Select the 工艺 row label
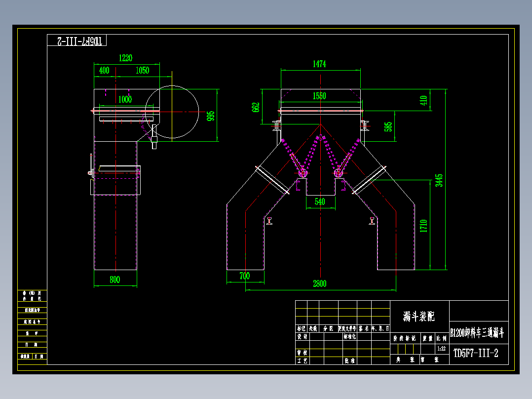The width and height of the screenshot is (532, 399). [303, 360]
